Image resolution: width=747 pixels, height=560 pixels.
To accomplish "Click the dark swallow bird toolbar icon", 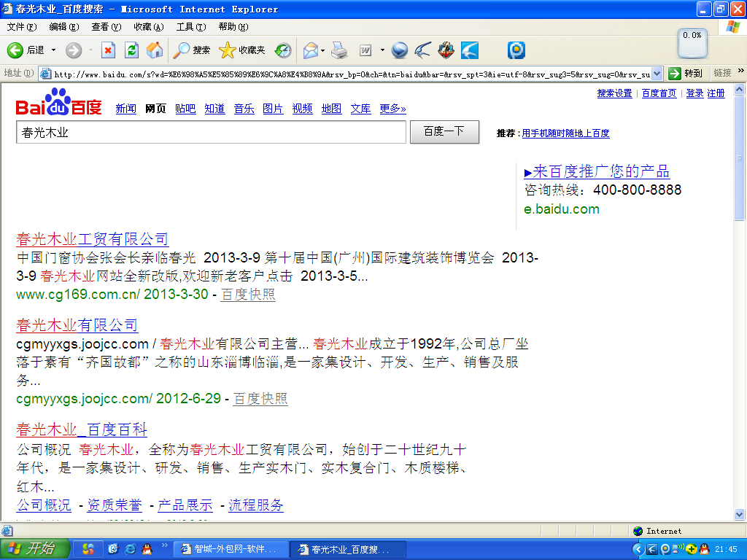I will (x=422, y=50).
